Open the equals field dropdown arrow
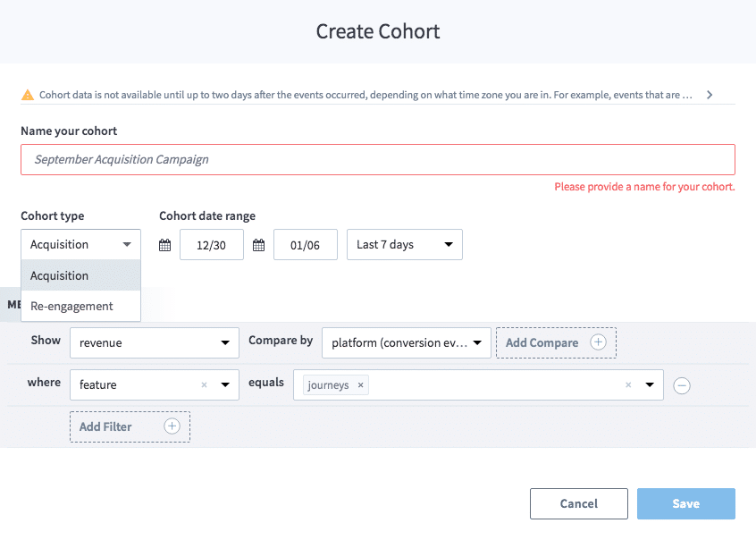 [x=650, y=384]
